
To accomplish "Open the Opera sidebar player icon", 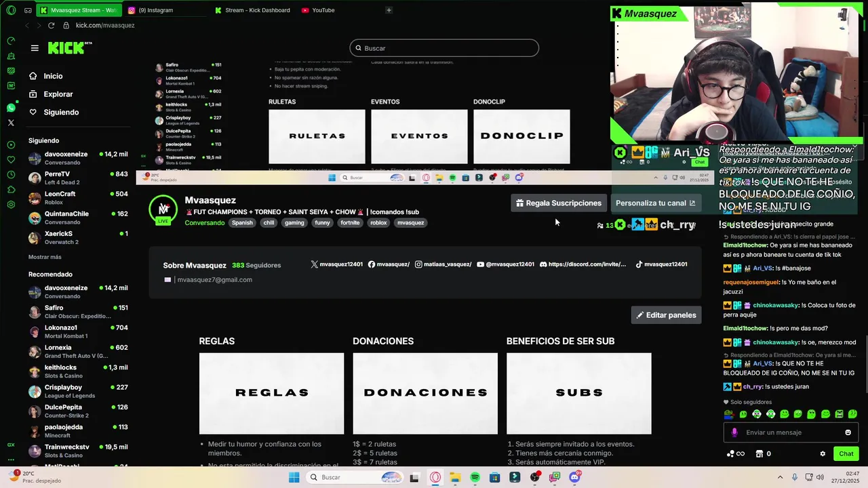I will click(x=11, y=144).
